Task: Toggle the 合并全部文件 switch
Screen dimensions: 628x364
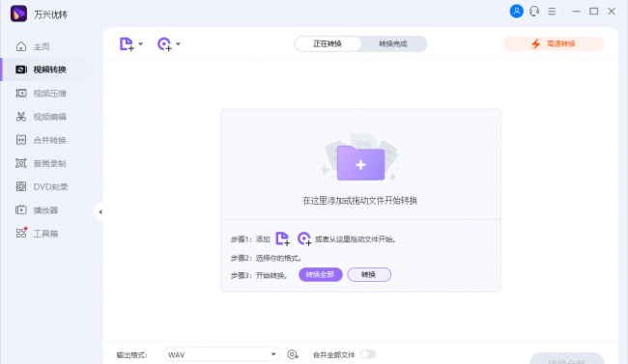Action: coord(368,354)
